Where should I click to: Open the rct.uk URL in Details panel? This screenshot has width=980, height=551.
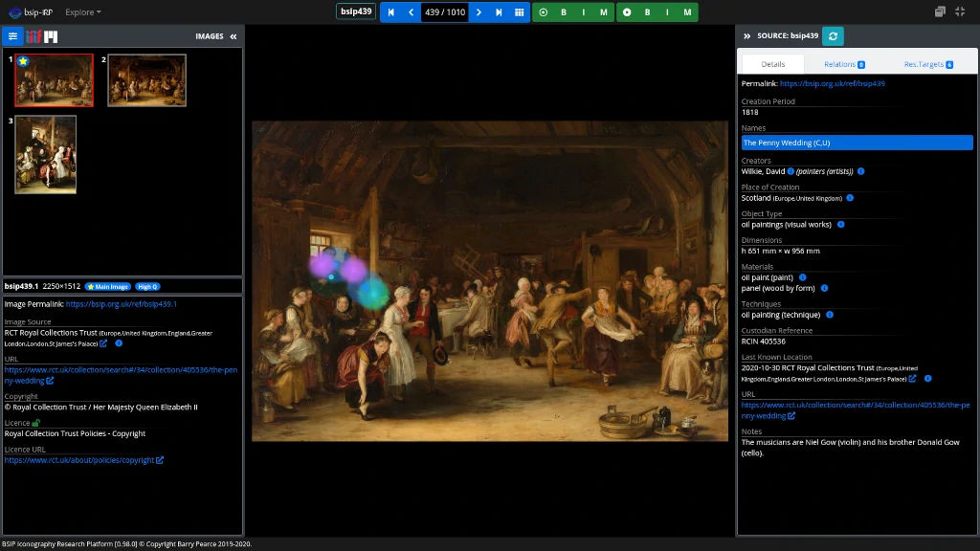[856, 409]
